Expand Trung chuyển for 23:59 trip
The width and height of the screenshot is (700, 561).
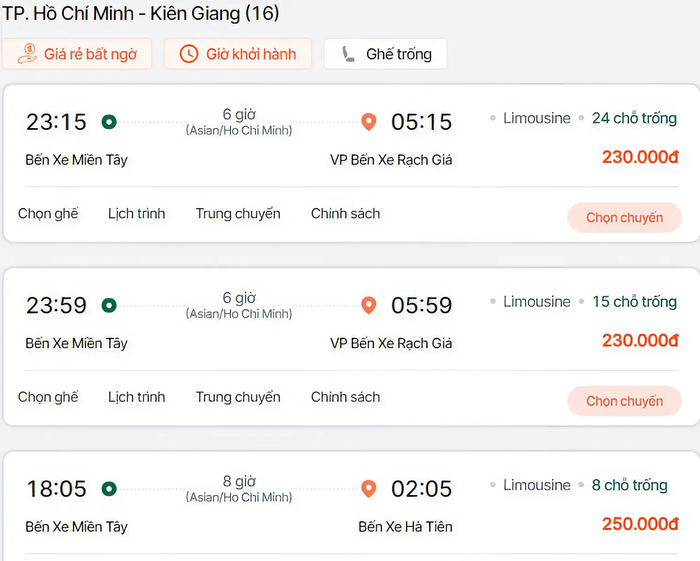click(238, 397)
